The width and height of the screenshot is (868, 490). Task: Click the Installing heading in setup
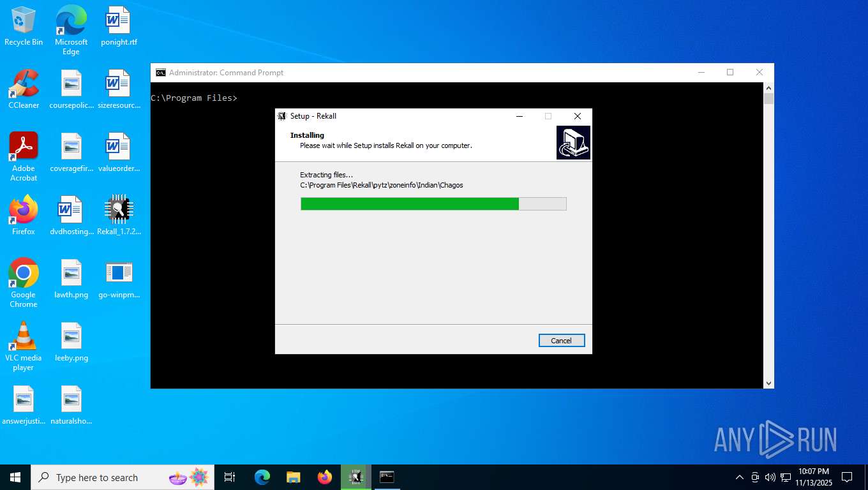tap(307, 135)
